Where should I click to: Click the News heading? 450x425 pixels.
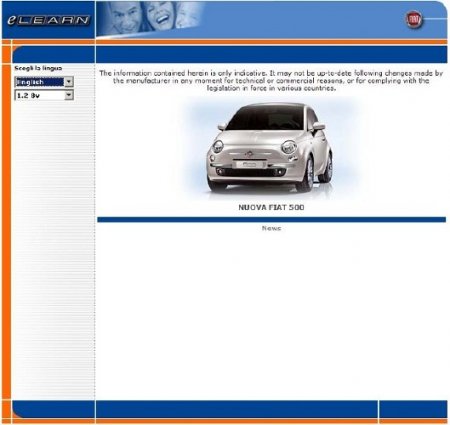pos(271,228)
